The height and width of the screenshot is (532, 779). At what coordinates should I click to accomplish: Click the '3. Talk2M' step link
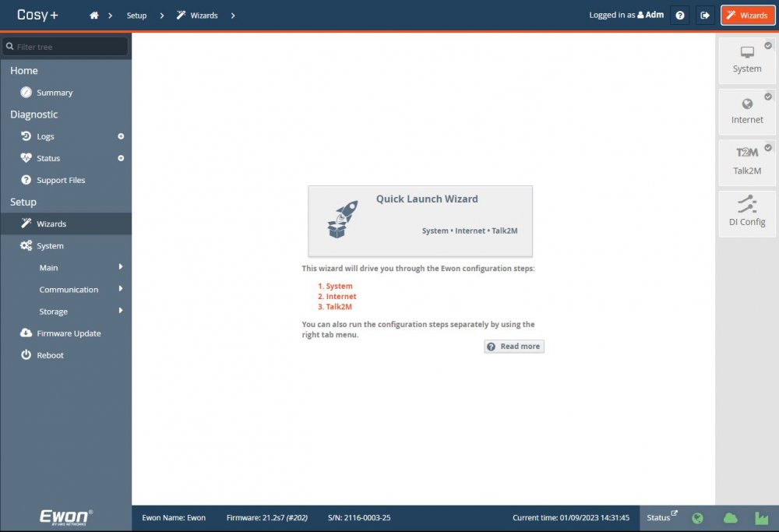pyautogui.click(x=335, y=306)
